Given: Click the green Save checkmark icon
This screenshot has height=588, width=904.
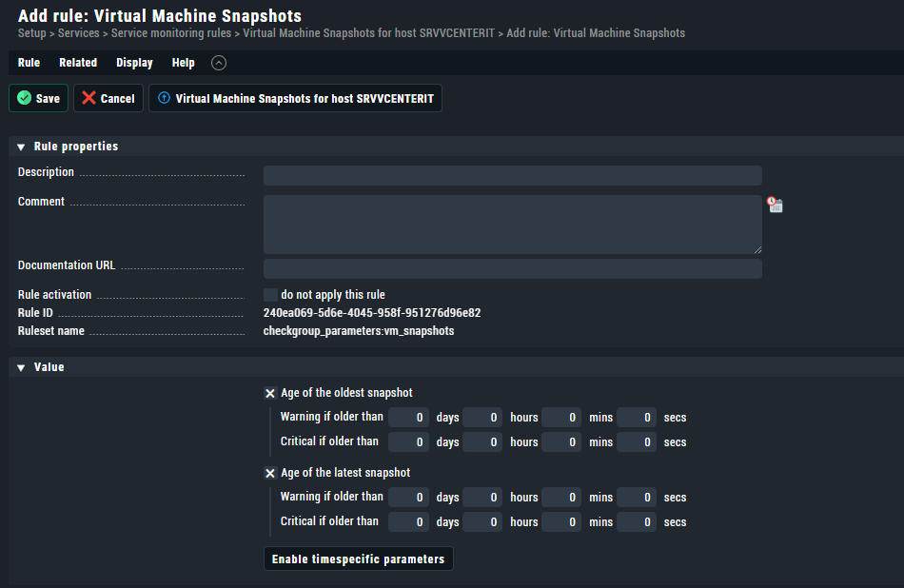Looking at the screenshot, I should pyautogui.click(x=24, y=98).
